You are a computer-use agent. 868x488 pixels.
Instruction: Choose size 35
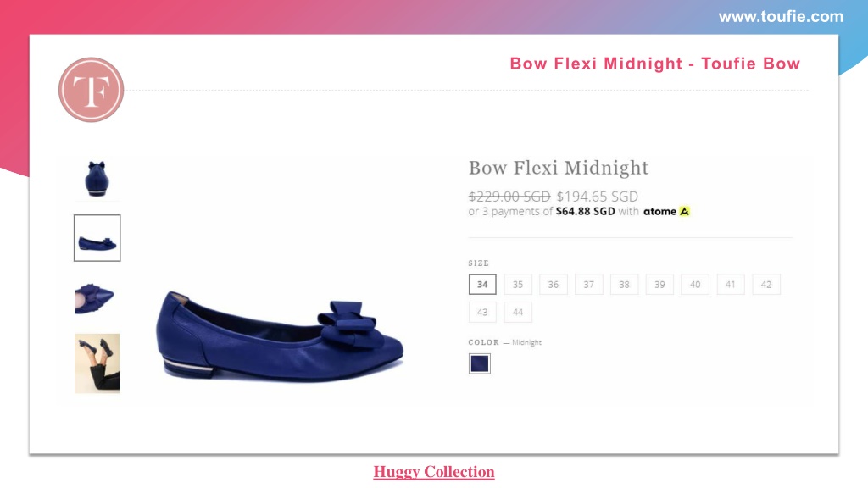coord(518,285)
